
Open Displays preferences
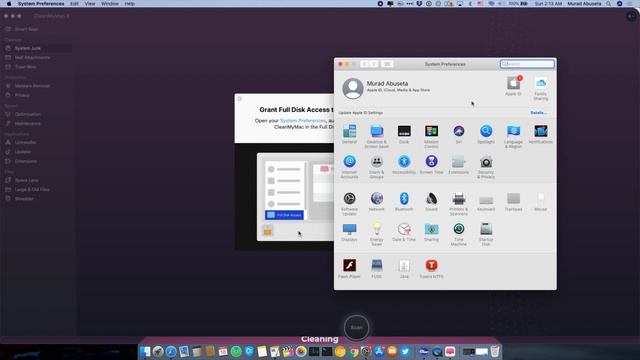click(349, 232)
